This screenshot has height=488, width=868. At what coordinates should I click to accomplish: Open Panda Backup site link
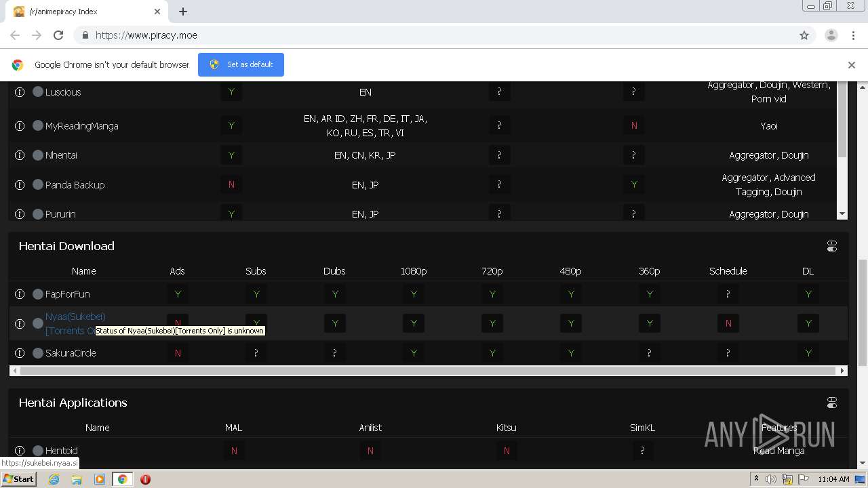(x=75, y=185)
